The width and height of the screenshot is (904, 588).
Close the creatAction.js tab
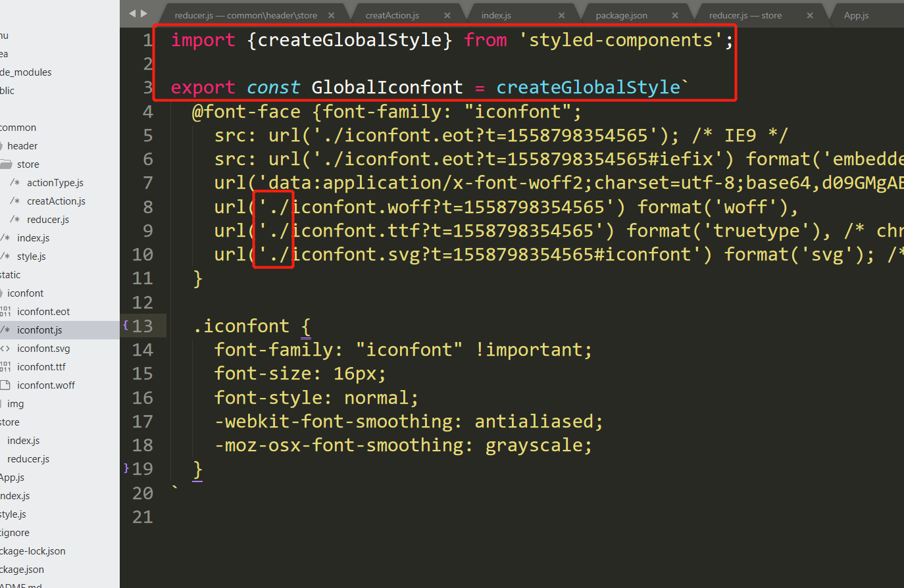(447, 14)
